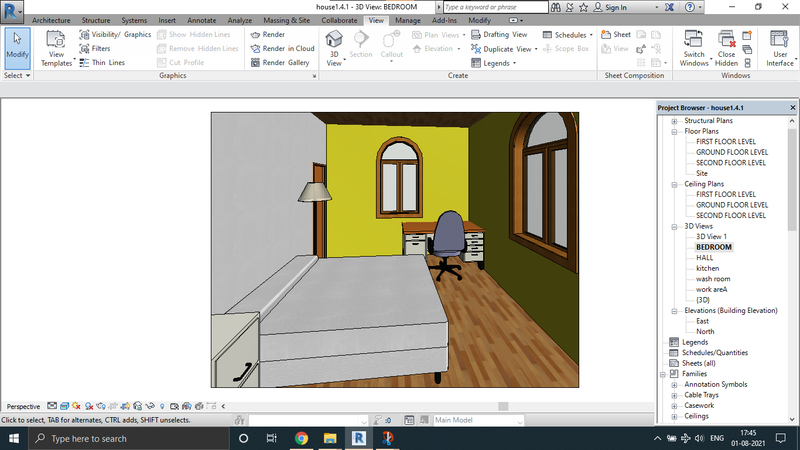Click Duplicate View
800x450 pixels.
coord(502,49)
